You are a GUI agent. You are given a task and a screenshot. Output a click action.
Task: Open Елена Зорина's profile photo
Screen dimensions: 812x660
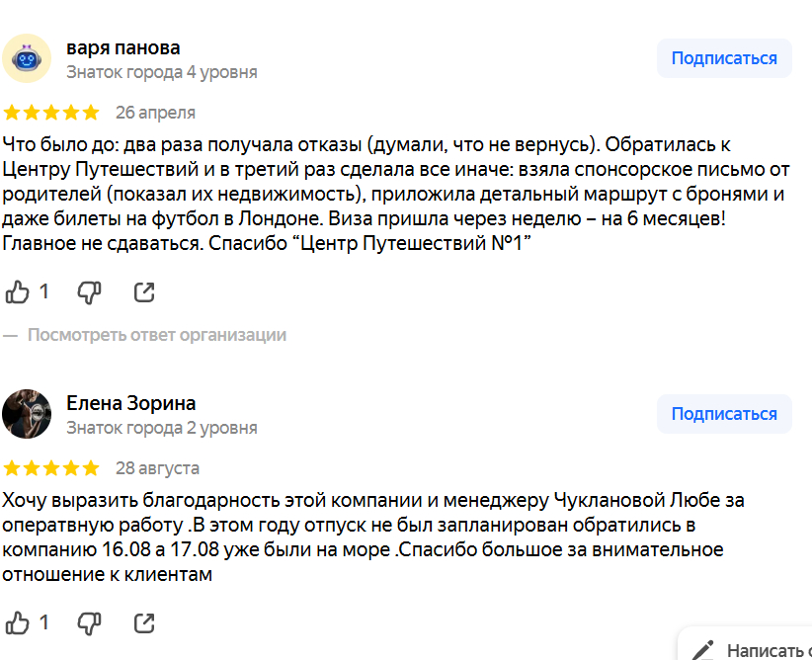pyautogui.click(x=28, y=414)
